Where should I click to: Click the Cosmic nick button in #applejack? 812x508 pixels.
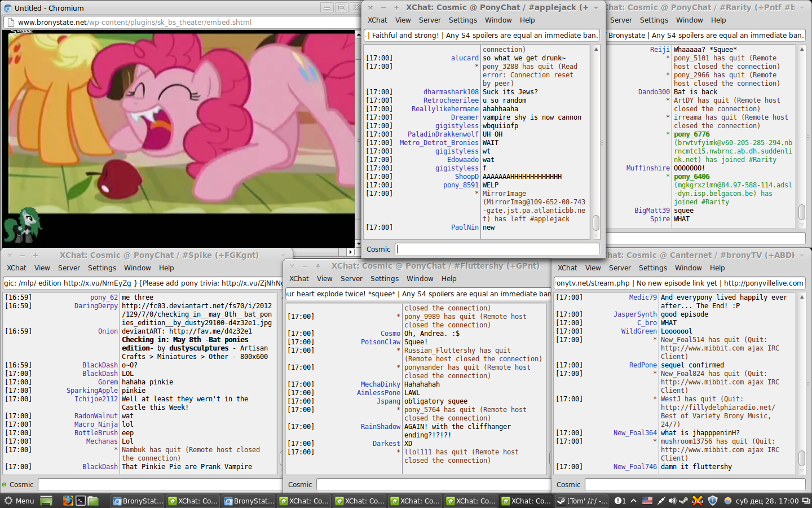(378, 249)
